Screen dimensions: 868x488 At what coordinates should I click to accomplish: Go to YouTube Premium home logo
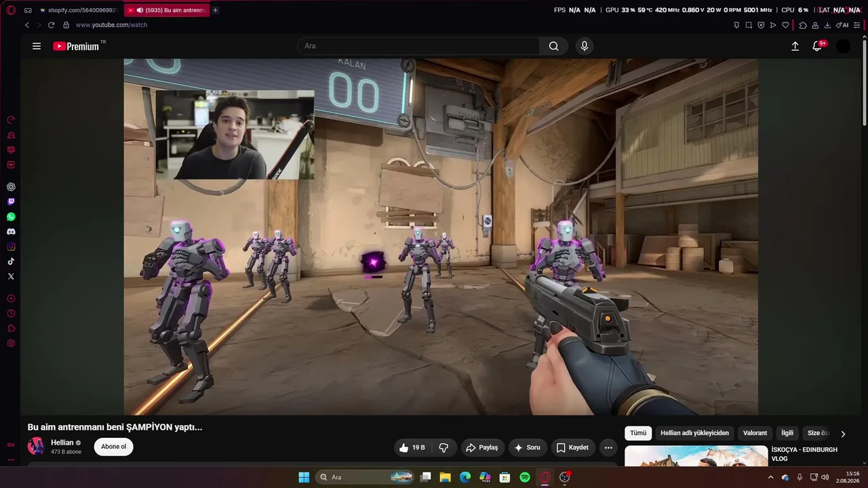click(x=76, y=46)
